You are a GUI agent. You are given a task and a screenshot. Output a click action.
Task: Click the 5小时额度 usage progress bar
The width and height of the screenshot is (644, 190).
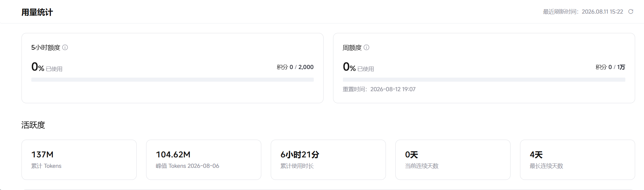(172, 80)
